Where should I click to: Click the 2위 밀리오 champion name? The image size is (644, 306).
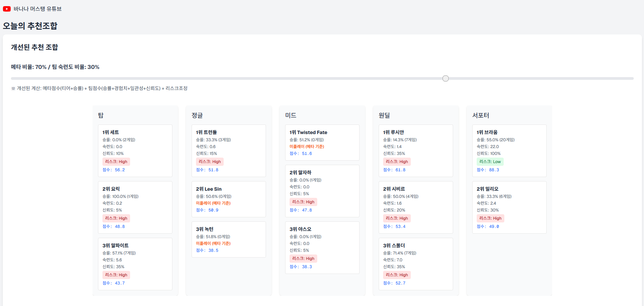(488, 189)
